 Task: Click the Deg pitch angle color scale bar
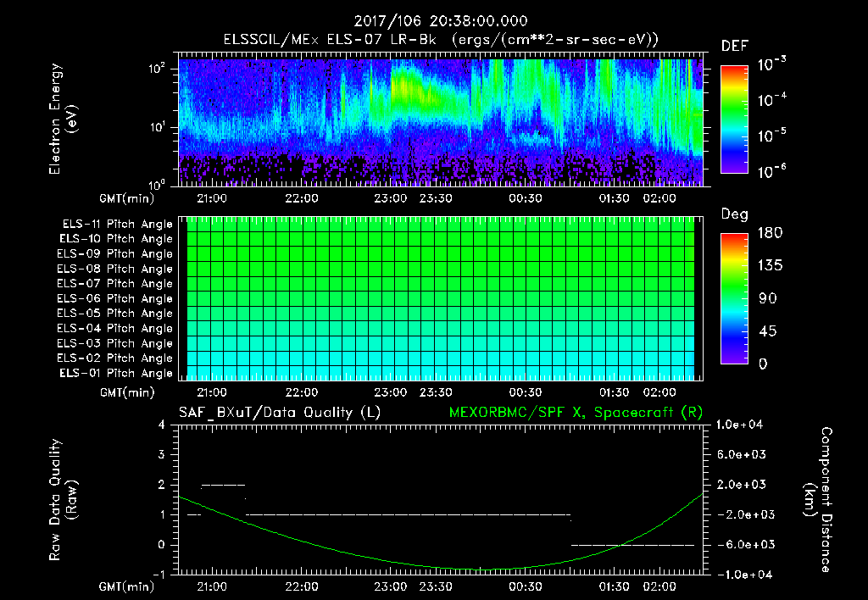point(735,298)
